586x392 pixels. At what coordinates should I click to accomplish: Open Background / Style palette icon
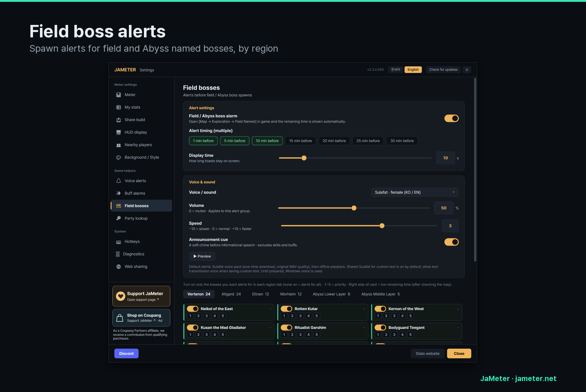(x=119, y=158)
